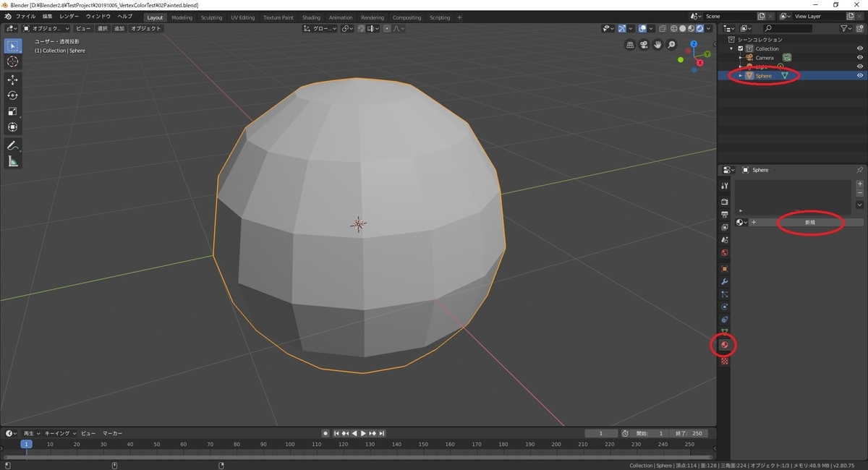
Task: Expand the Sphere item in outliner
Action: (740, 75)
